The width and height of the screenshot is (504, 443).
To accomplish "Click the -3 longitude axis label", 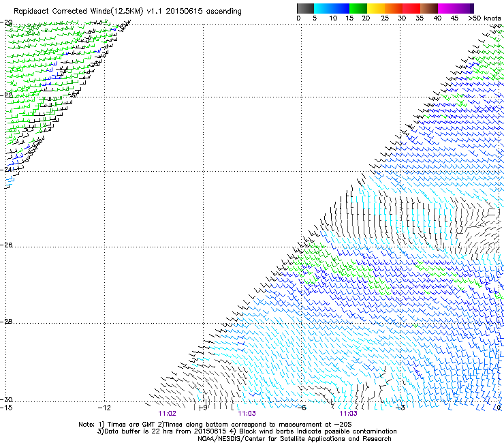I will coord(400,408).
